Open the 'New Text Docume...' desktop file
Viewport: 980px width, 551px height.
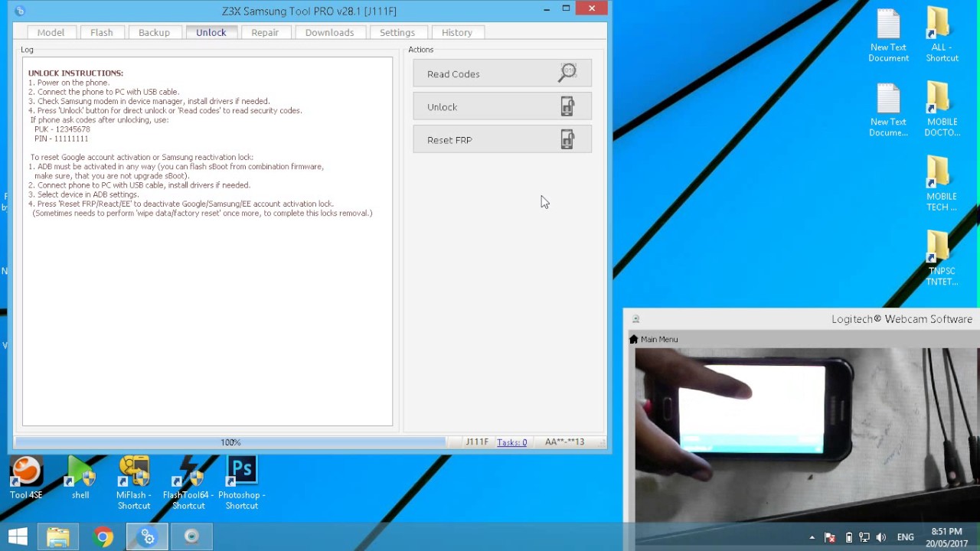click(x=888, y=110)
